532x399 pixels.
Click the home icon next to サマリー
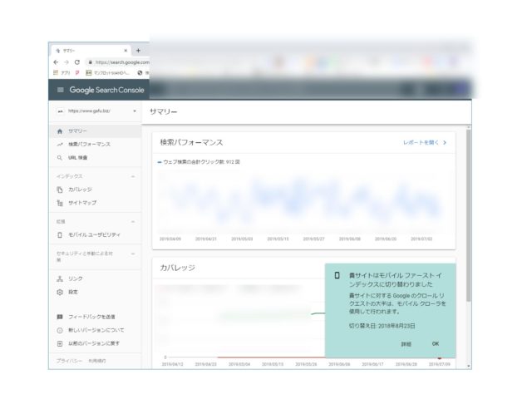point(60,131)
